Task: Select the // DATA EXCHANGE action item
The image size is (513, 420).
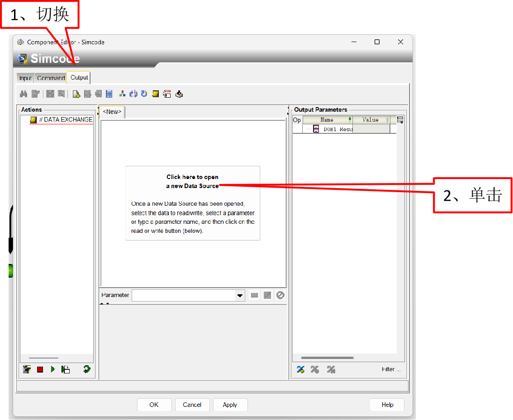Action: tap(66, 120)
